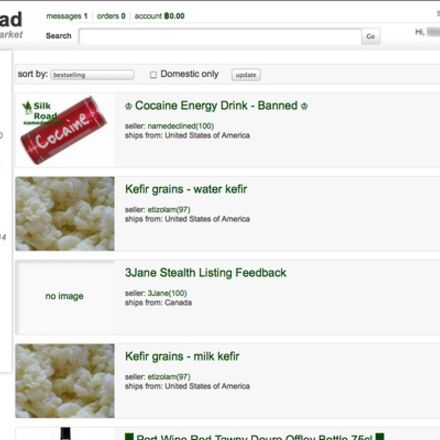Enable the Domestic only checkbox
Screen dimensions: 440x440
(x=153, y=75)
